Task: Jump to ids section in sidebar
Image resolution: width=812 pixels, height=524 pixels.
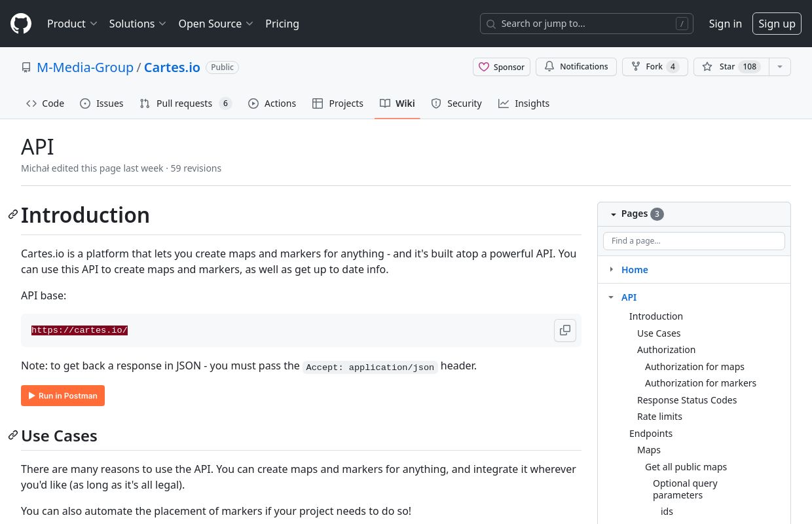Action: [x=667, y=512]
